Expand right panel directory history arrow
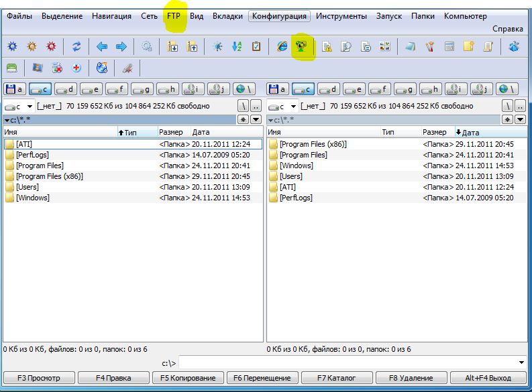532x392 pixels. (x=270, y=120)
